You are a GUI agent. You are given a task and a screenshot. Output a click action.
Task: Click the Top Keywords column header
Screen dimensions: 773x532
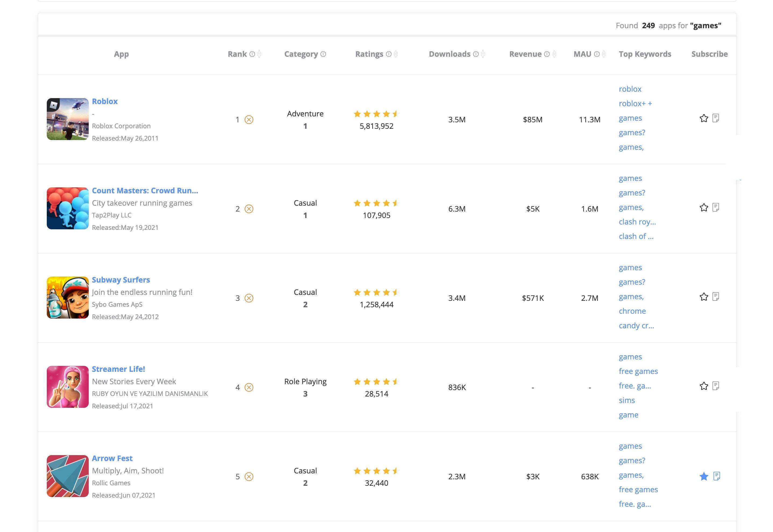[645, 54]
